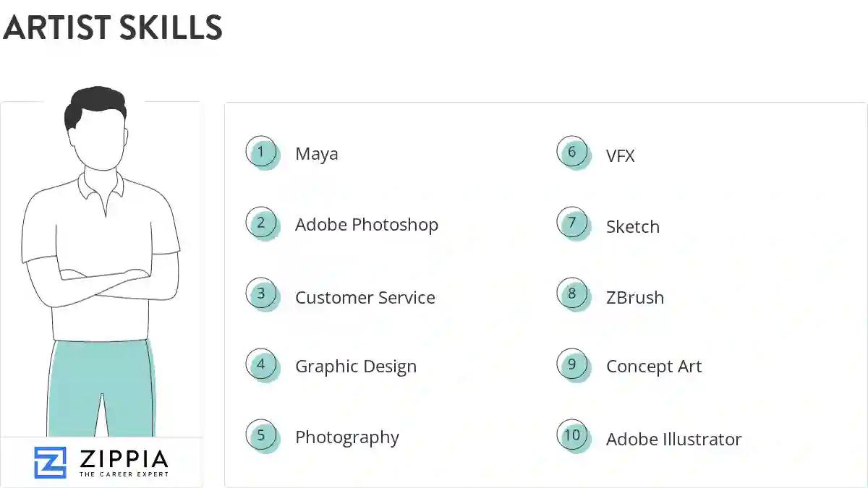Click the number 2 circle badge
The image size is (868, 488).
click(261, 223)
